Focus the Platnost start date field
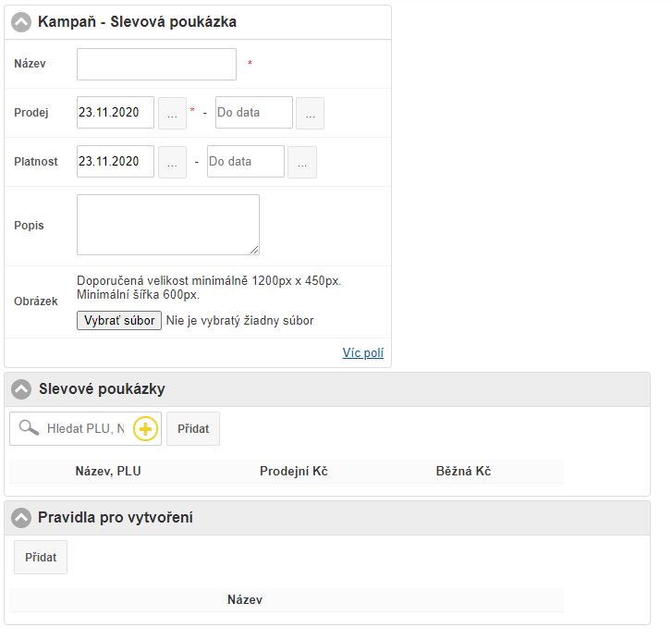 click(116, 162)
